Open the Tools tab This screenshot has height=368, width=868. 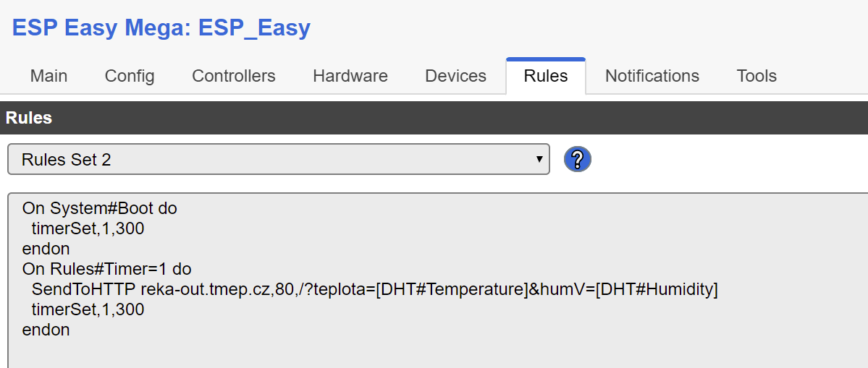(x=757, y=76)
